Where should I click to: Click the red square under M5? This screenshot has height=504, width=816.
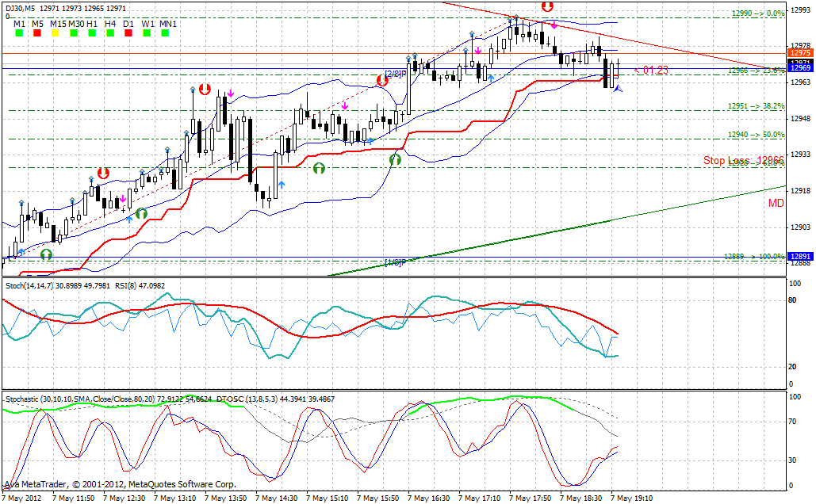(x=37, y=33)
